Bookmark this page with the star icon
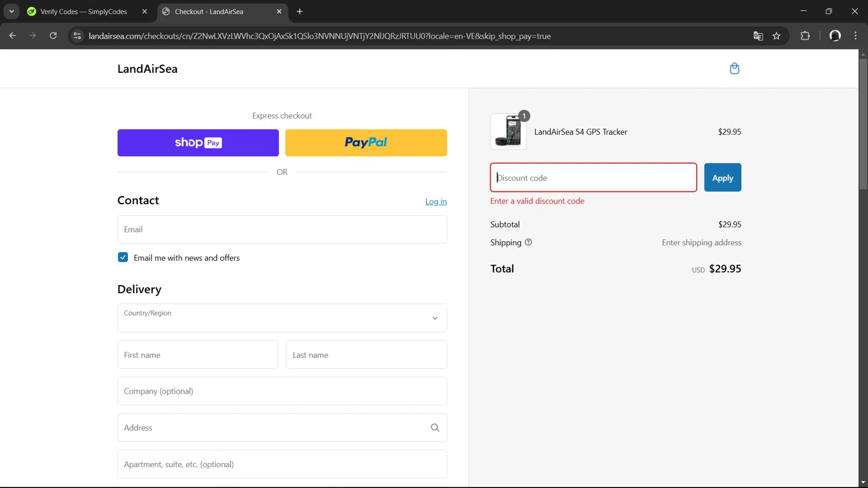The height and width of the screenshot is (488, 868). point(777,36)
